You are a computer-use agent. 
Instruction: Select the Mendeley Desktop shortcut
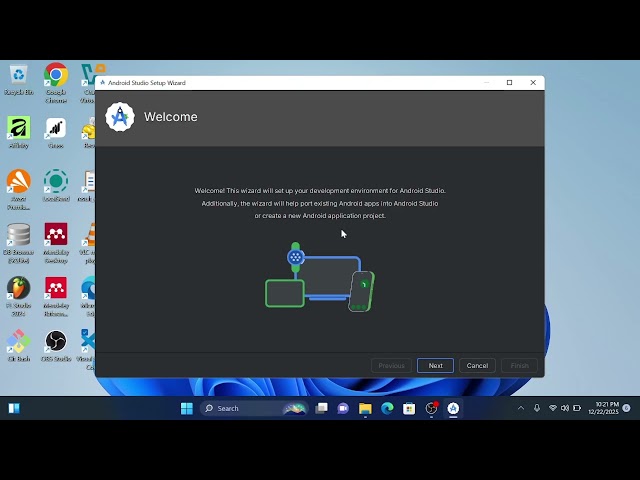pos(56,243)
